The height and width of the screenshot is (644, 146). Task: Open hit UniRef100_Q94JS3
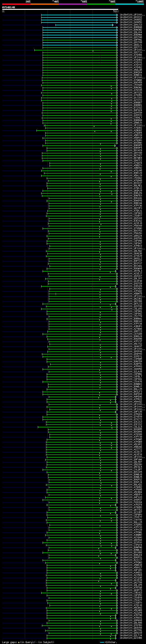[x=131, y=25]
